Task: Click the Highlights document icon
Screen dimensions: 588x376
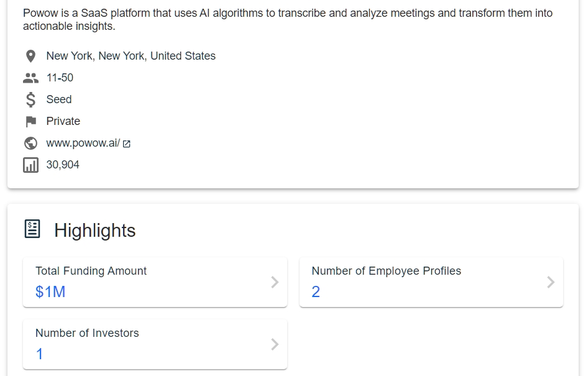Action: tap(32, 229)
